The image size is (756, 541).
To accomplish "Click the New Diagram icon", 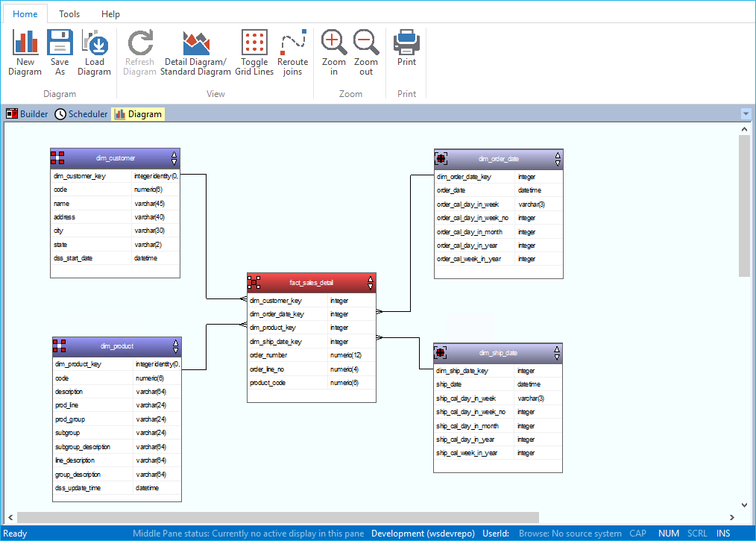I will pyautogui.click(x=25, y=43).
